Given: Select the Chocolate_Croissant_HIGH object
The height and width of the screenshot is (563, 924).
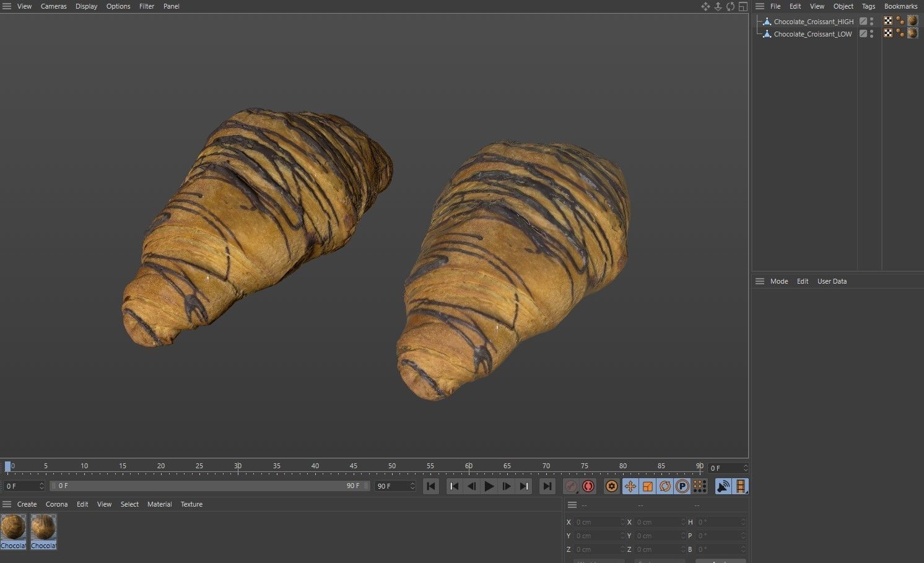Looking at the screenshot, I should click(x=814, y=21).
